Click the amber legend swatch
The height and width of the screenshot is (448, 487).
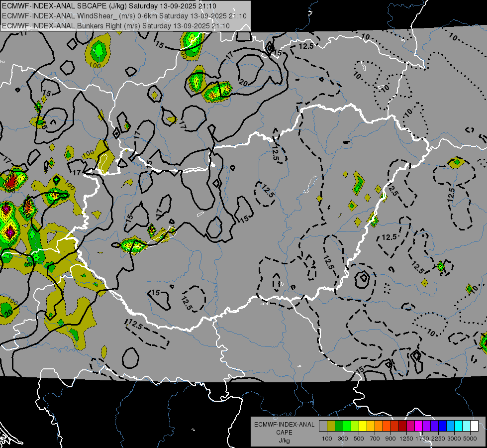click(371, 426)
